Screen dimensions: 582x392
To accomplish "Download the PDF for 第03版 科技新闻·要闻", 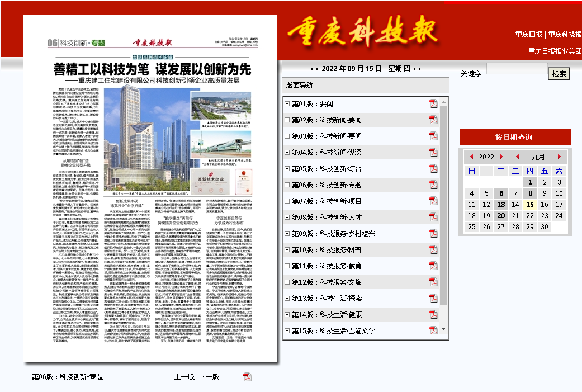I will (433, 136).
